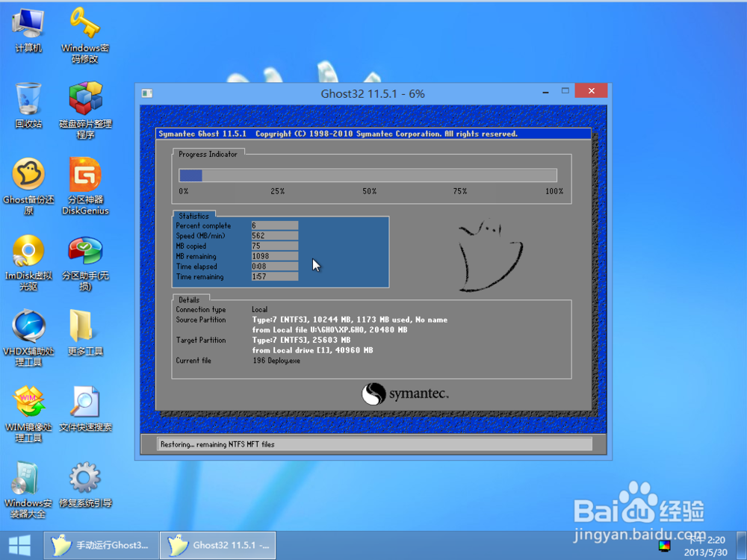The height and width of the screenshot is (560, 747).
Task: Click the U:\GHO\XP.GHO source file text
Action: (x=329, y=330)
